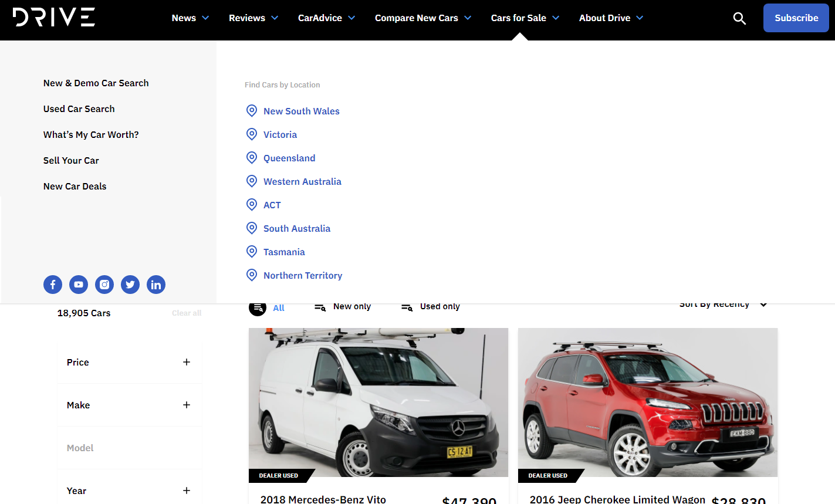Go to Used Car Search
Screen dimensions: 835x504
click(79, 109)
